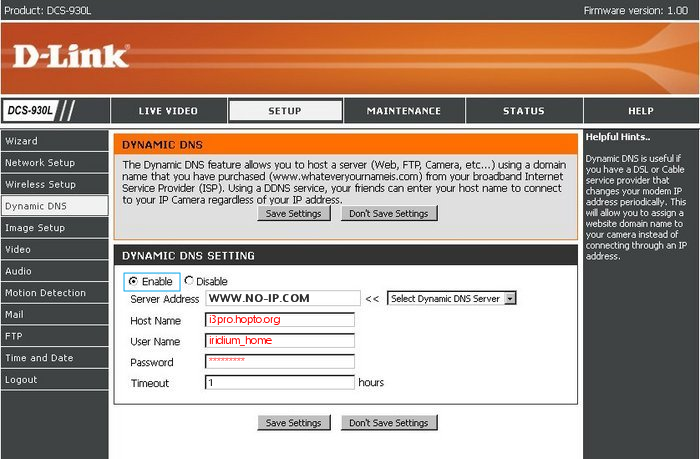Click the D-Link logo

pos(70,56)
